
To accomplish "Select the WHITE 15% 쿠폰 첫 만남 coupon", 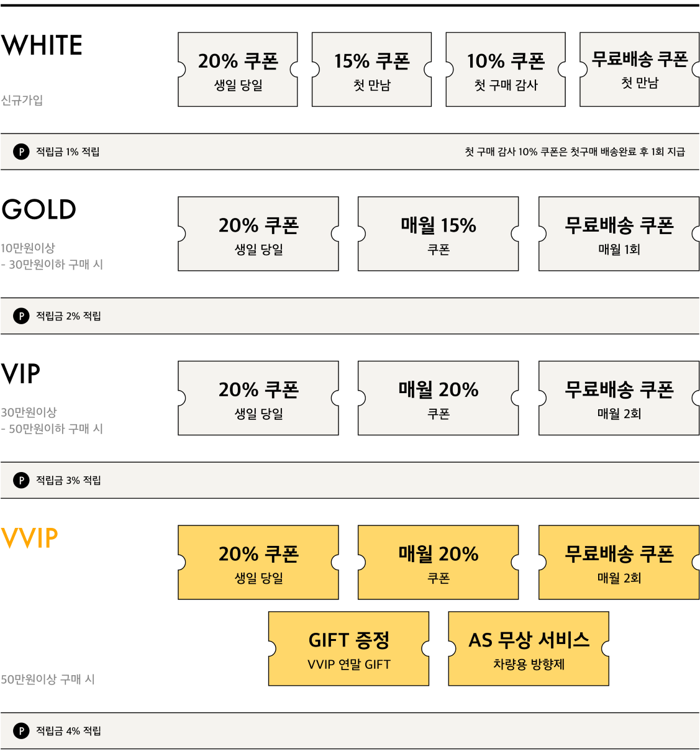I will (x=372, y=70).
